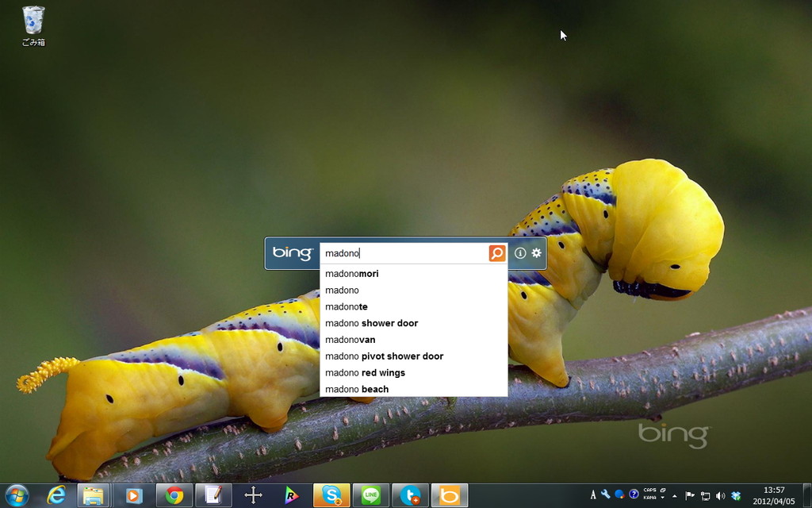Click the Bing logo on the search bar
The height and width of the screenshot is (508, 812).
pyautogui.click(x=292, y=252)
